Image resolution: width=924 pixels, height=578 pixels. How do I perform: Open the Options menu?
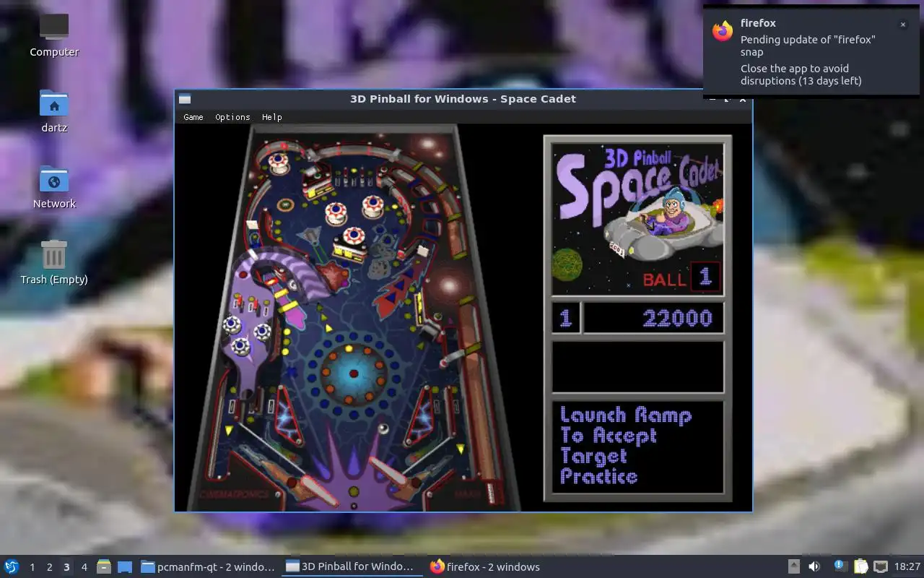click(x=232, y=117)
